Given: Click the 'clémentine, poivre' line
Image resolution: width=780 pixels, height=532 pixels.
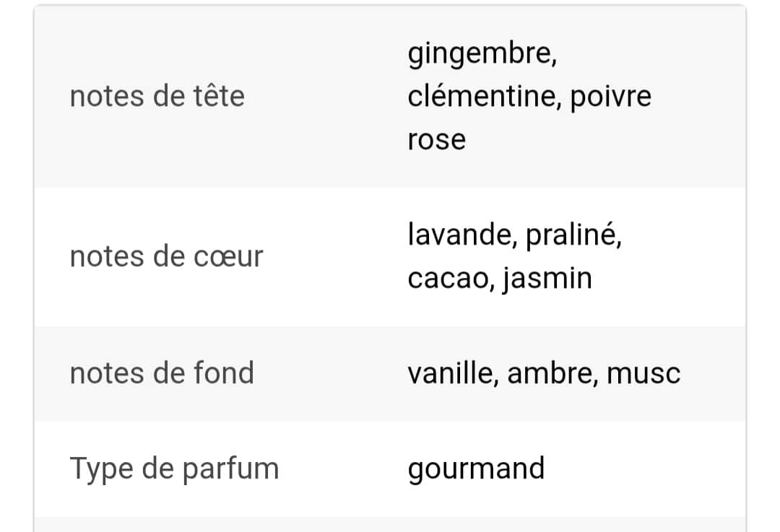Looking at the screenshot, I should (529, 97).
